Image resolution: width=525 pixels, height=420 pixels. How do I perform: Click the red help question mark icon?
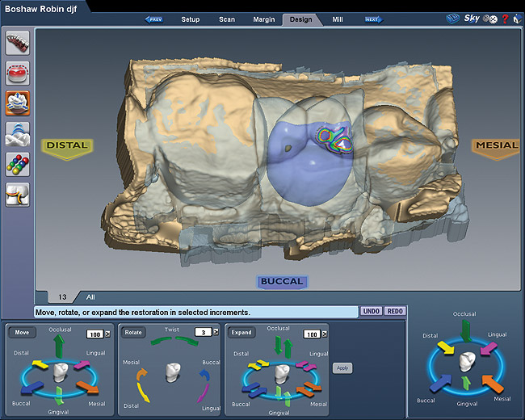(x=505, y=19)
